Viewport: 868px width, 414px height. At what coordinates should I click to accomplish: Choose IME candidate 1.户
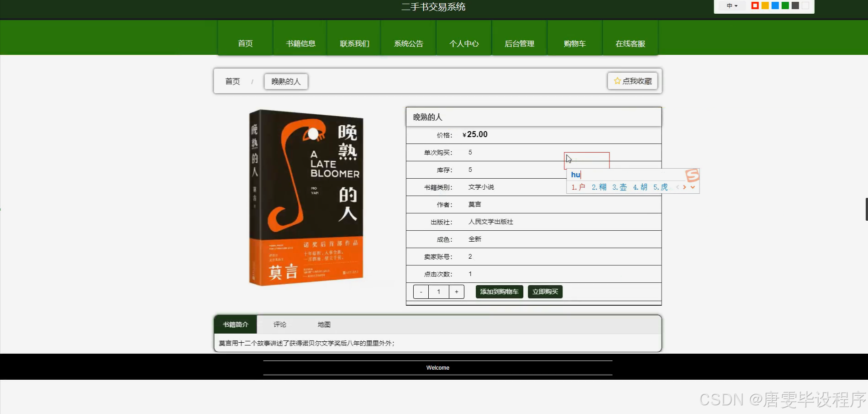pos(579,187)
